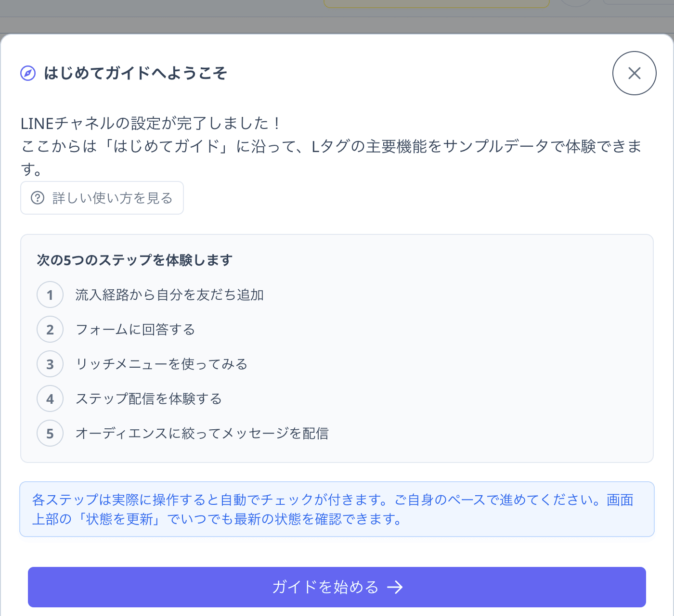Select step 4 number circle
The width and height of the screenshot is (674, 616).
(x=50, y=398)
